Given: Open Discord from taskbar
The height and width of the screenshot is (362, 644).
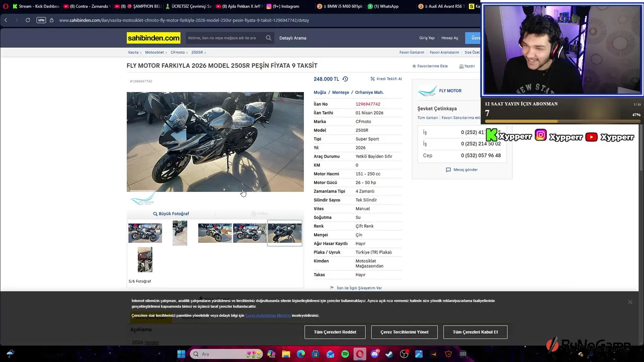Looking at the screenshot, I should coord(374,354).
